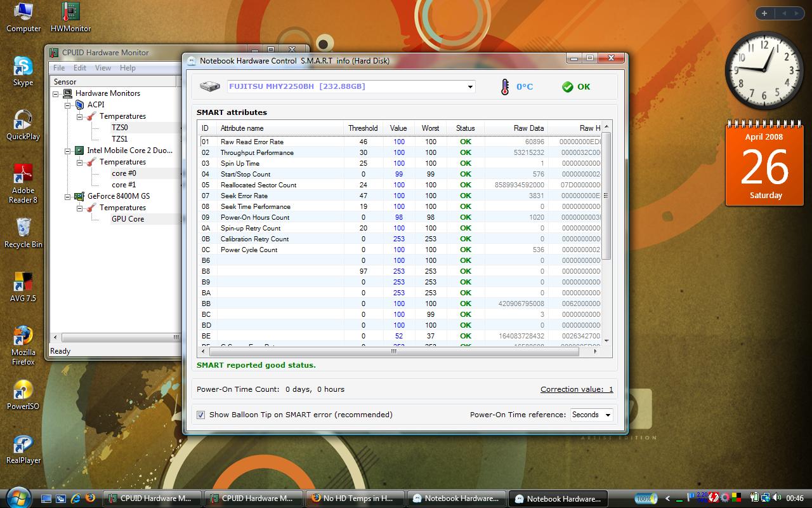Viewport: 812px width, 508px height.
Task: Click the green OK status checkmark icon
Action: click(568, 87)
